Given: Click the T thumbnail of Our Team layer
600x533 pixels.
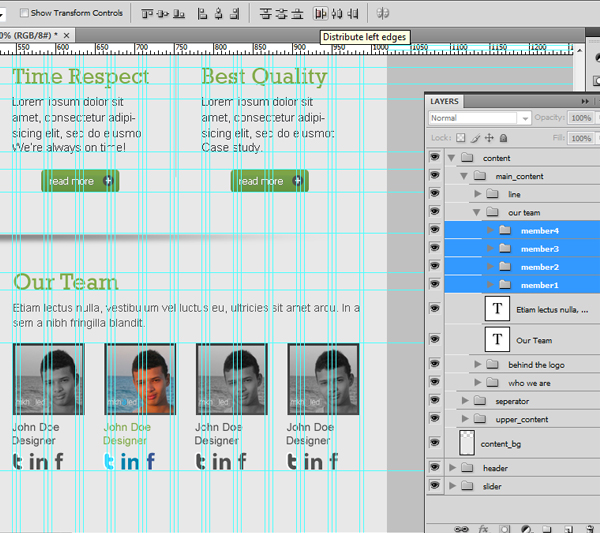Looking at the screenshot, I should tap(497, 339).
